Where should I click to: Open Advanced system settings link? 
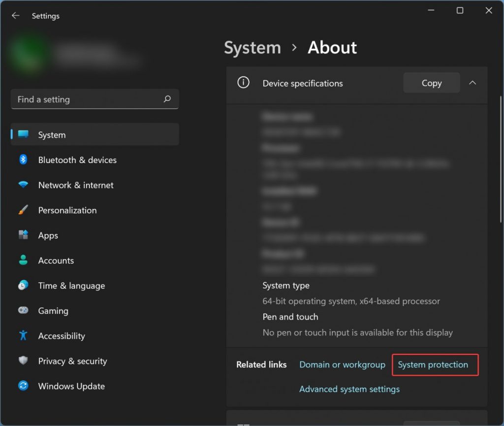[349, 389]
